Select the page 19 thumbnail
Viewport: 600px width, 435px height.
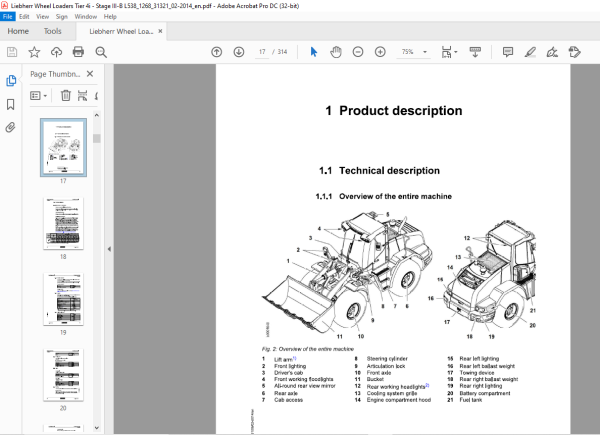pyautogui.click(x=64, y=299)
